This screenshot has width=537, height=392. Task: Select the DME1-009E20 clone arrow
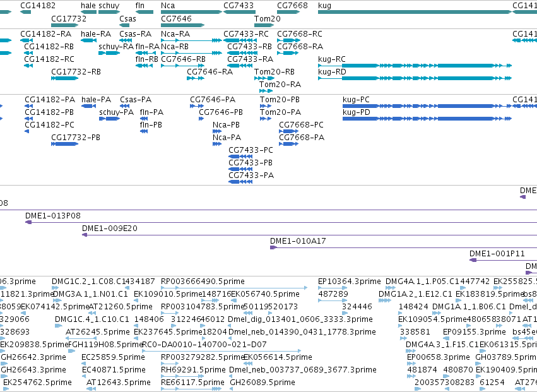[x=85, y=235]
